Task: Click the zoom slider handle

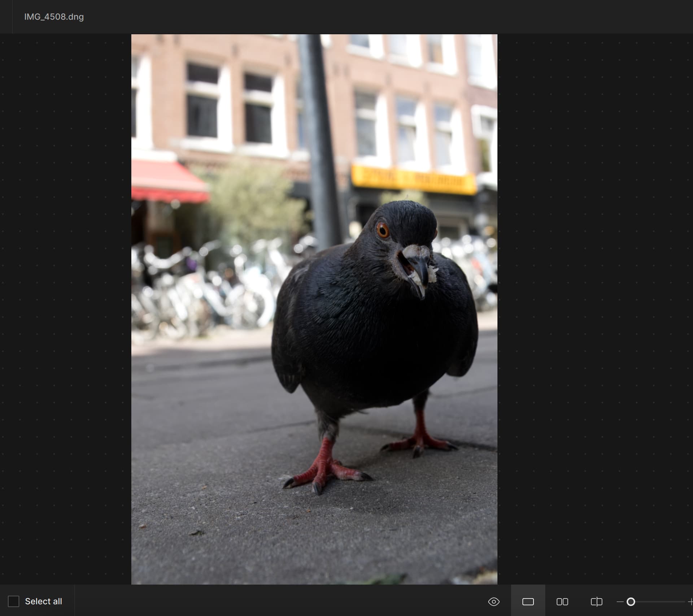Action: point(631,602)
